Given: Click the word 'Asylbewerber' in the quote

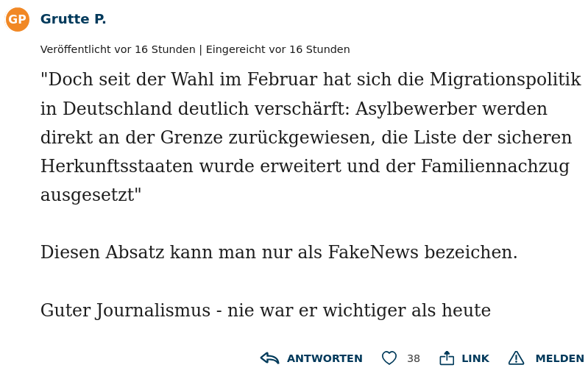Looking at the screenshot, I should [416, 109].
